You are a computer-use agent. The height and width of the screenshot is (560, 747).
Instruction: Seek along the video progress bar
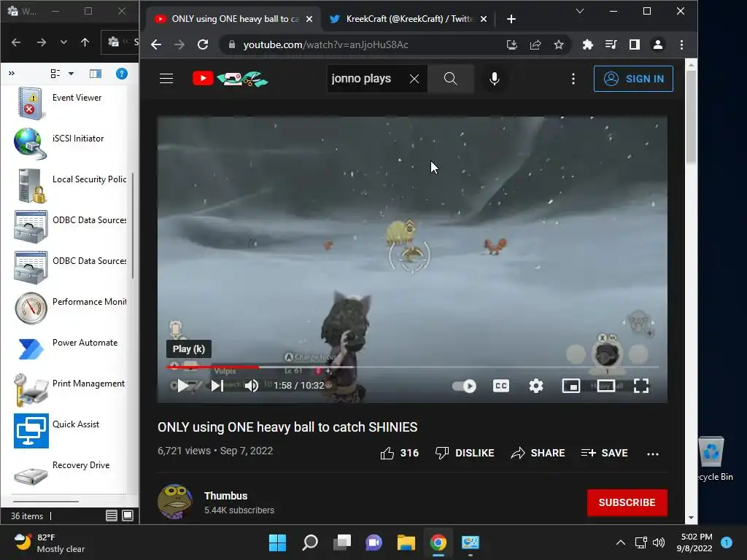pyautogui.click(x=412, y=367)
